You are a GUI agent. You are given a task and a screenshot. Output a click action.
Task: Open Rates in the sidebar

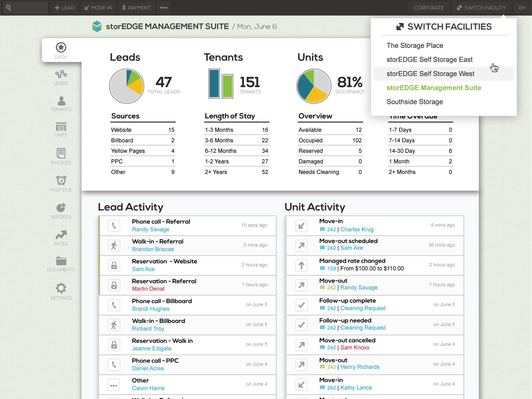tap(61, 238)
